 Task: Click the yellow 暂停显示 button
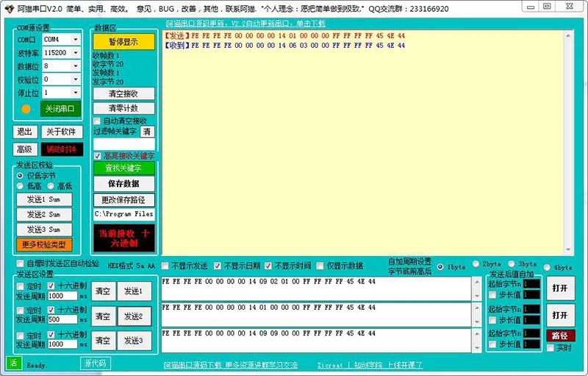coord(123,42)
